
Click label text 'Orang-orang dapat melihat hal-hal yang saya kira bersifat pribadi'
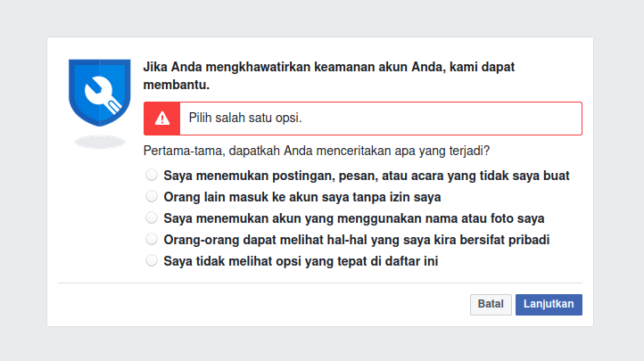point(356,240)
